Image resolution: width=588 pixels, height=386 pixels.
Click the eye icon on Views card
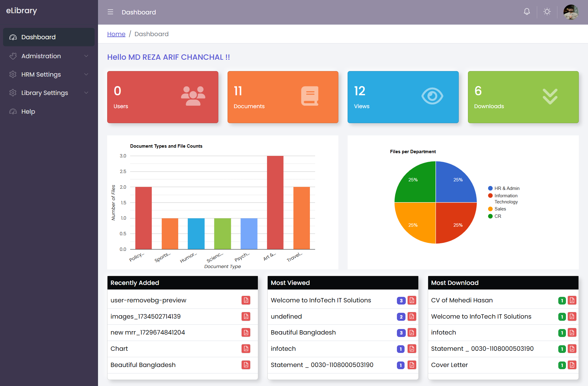pyautogui.click(x=432, y=96)
